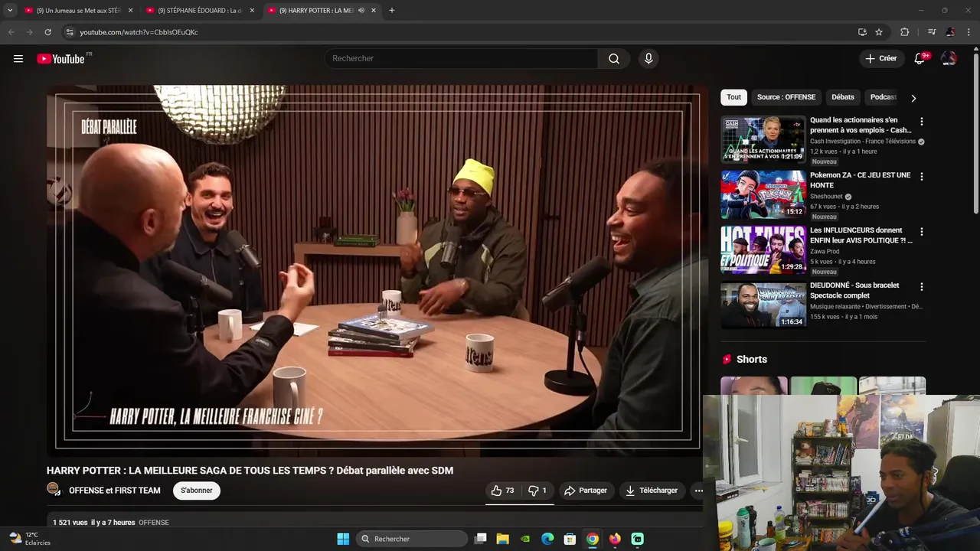Subscribe with the S'abonner button
The image size is (980, 551).
tap(197, 491)
